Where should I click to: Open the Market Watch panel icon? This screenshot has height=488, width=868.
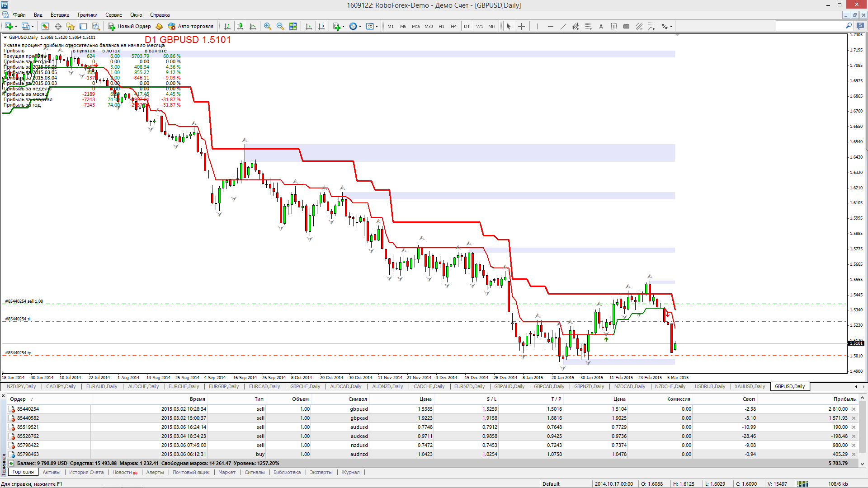[45, 26]
